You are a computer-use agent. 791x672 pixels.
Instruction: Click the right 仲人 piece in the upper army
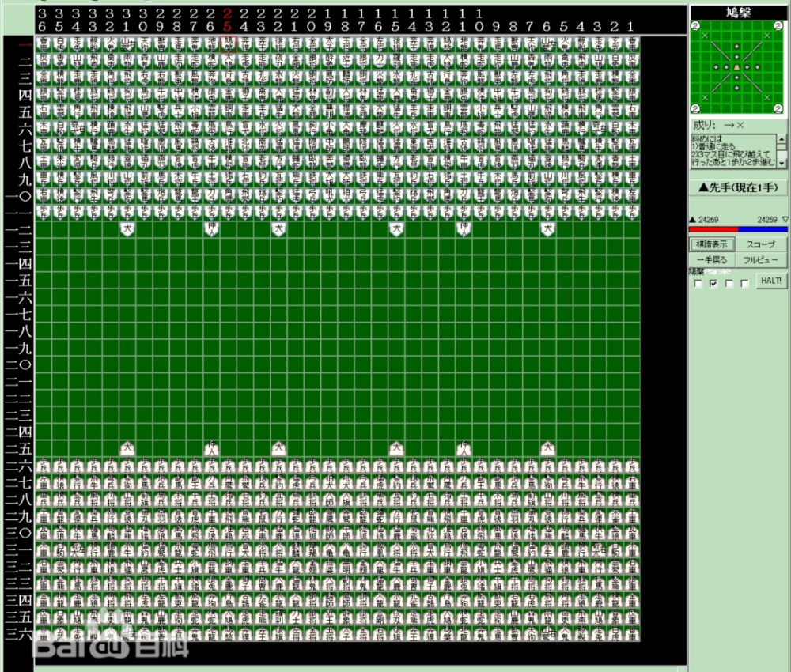point(464,228)
